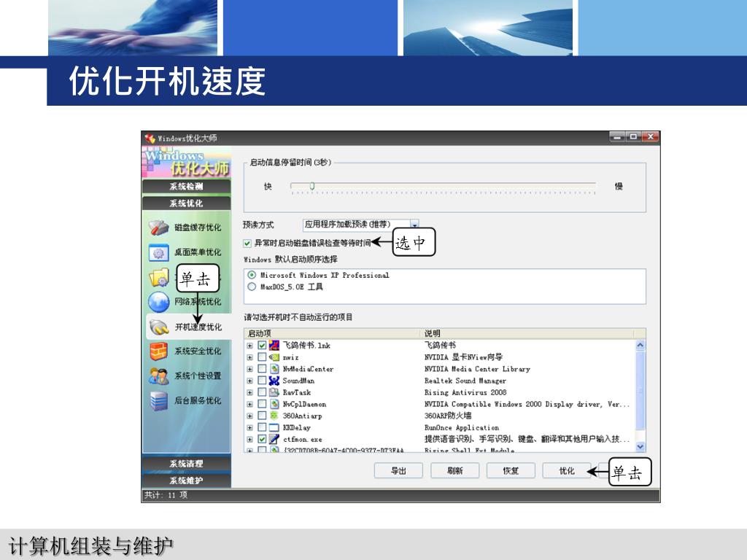This screenshot has width=747, height=560.
Task: Click the ctfmon.exe pen icon
Action: point(274,439)
